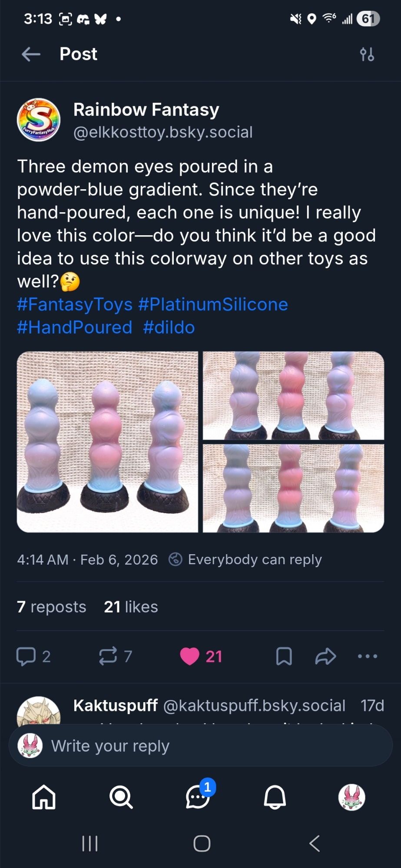Open Kaktuspuff's profile from the reply

coord(116,706)
